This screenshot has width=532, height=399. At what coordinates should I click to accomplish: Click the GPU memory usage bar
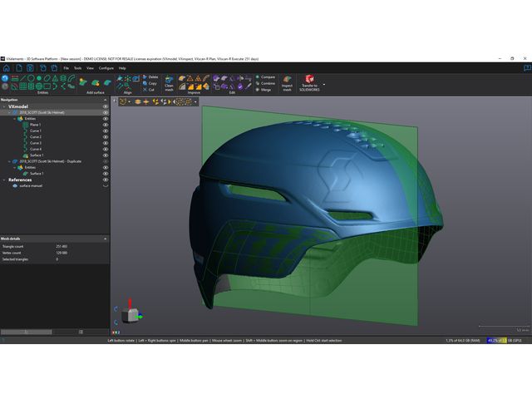[500, 340]
